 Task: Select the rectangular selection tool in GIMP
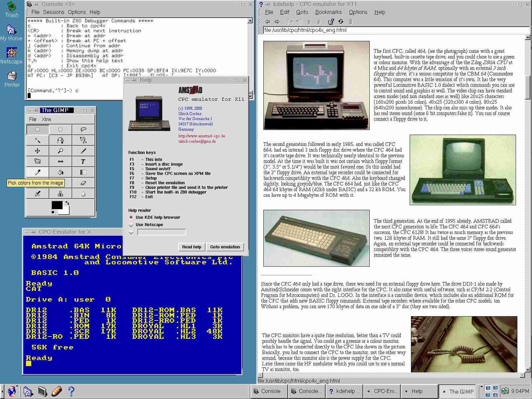coord(38,129)
